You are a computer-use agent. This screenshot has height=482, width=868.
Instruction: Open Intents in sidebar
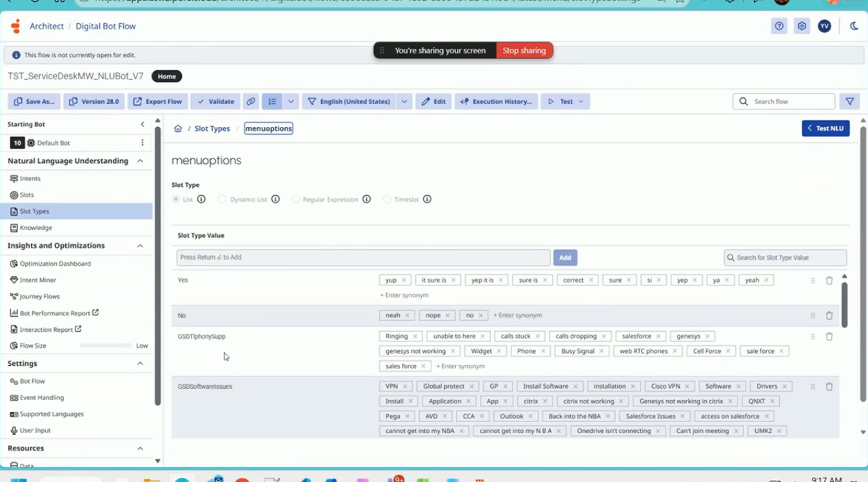[x=30, y=178]
